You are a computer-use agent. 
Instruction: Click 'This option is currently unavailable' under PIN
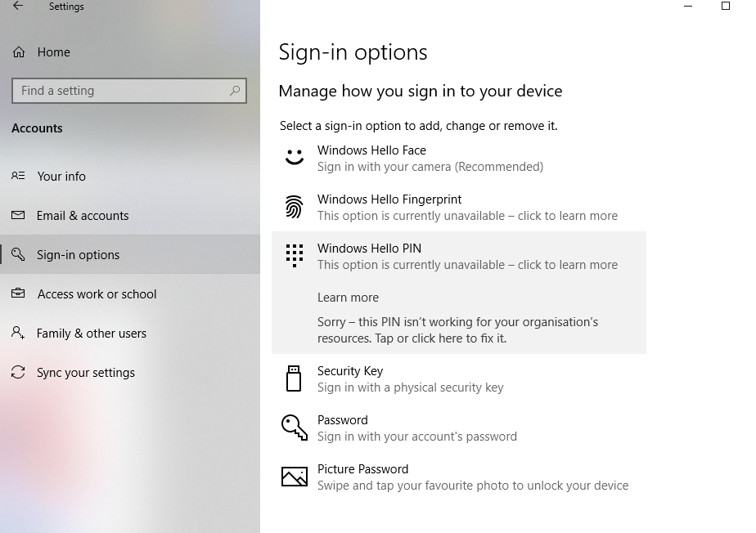click(x=467, y=265)
